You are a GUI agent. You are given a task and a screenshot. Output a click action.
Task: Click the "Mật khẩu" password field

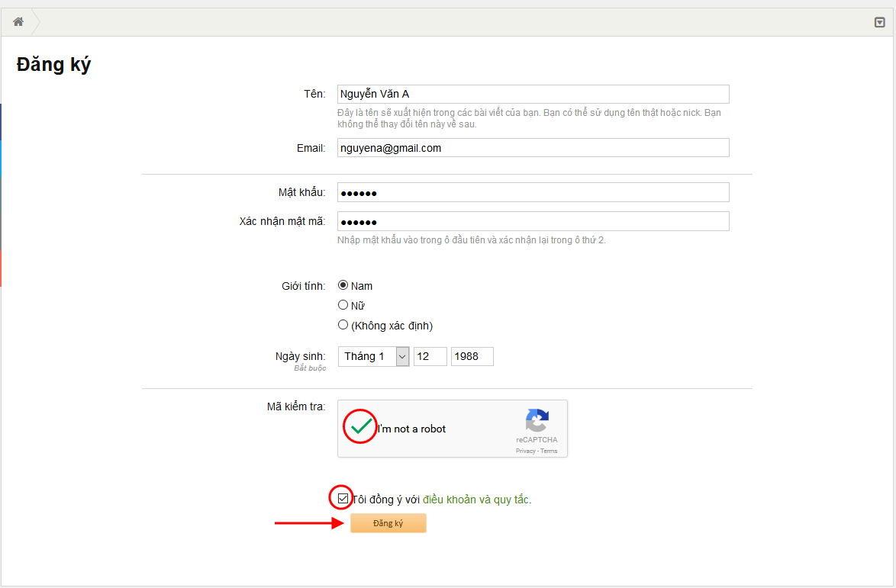pos(533,192)
